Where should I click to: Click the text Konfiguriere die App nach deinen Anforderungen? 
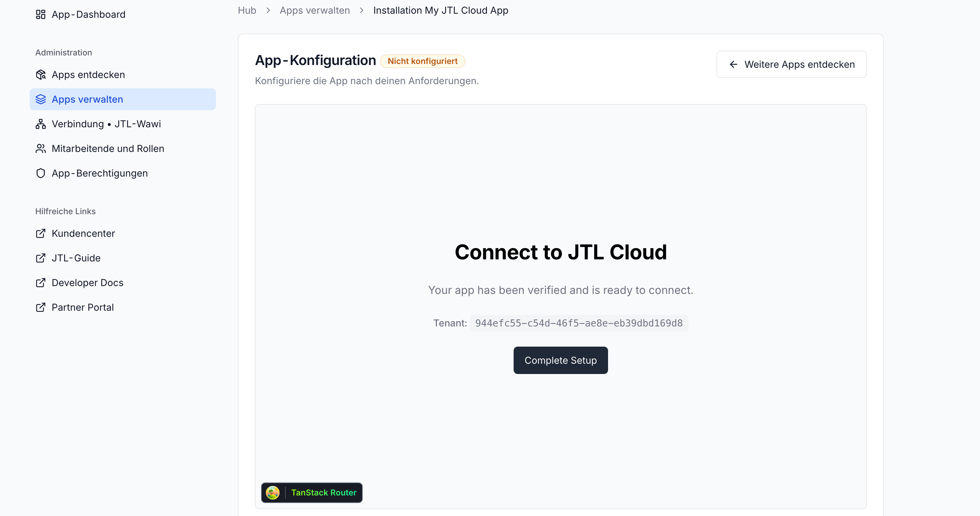click(367, 81)
